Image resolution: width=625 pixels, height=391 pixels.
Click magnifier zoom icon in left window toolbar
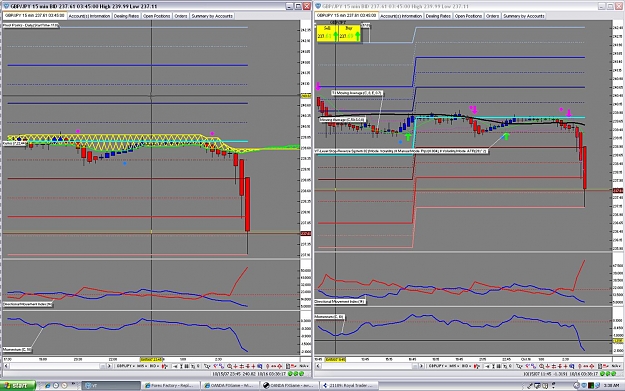[x=229, y=366]
